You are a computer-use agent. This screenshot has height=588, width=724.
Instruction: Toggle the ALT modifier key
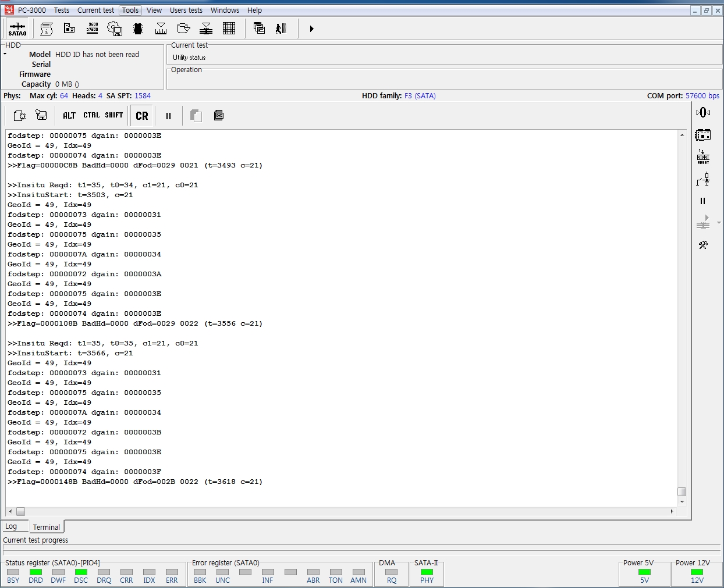(x=69, y=116)
